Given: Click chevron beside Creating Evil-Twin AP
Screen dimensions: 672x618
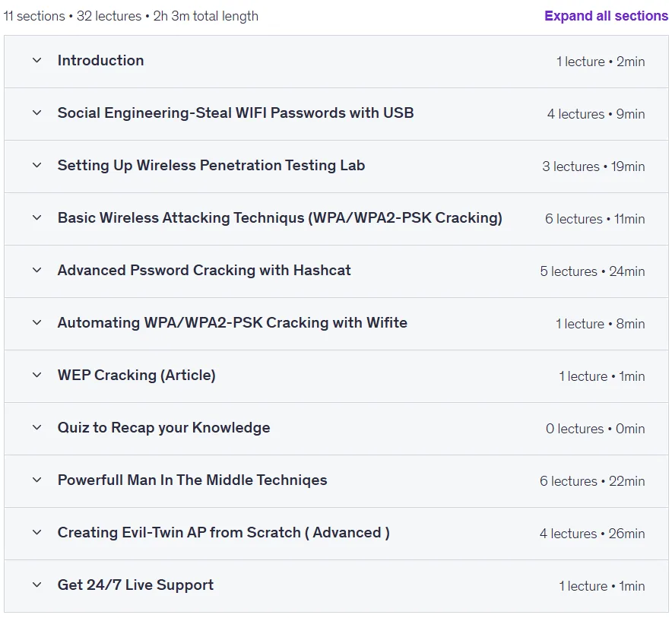Looking at the screenshot, I should [x=36, y=532].
